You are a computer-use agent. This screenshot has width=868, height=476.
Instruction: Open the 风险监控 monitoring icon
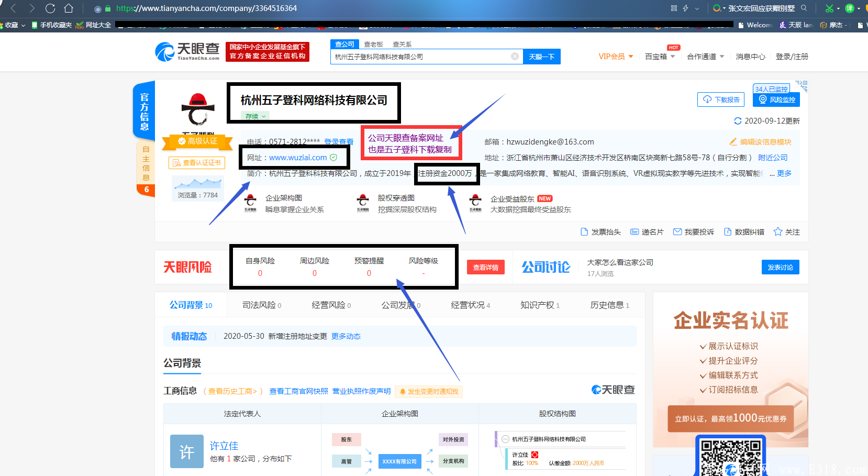click(776, 99)
